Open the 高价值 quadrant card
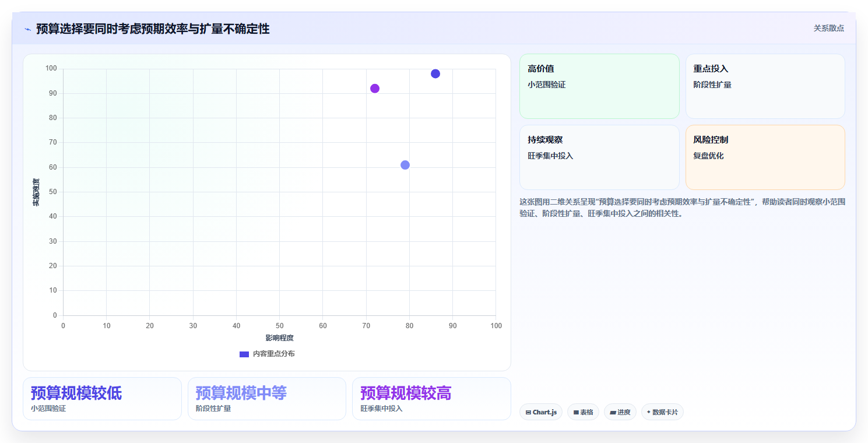The image size is (868, 443). [x=599, y=86]
